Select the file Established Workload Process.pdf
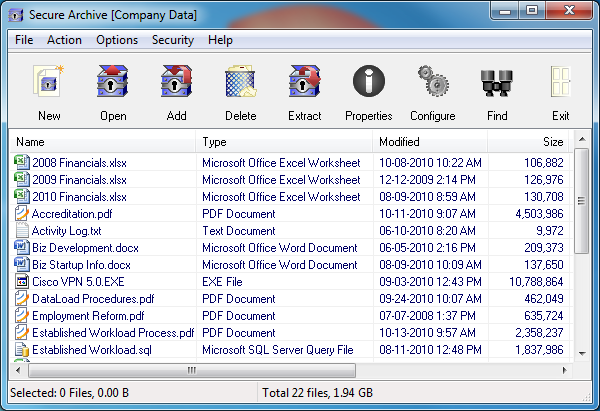 [x=113, y=333]
